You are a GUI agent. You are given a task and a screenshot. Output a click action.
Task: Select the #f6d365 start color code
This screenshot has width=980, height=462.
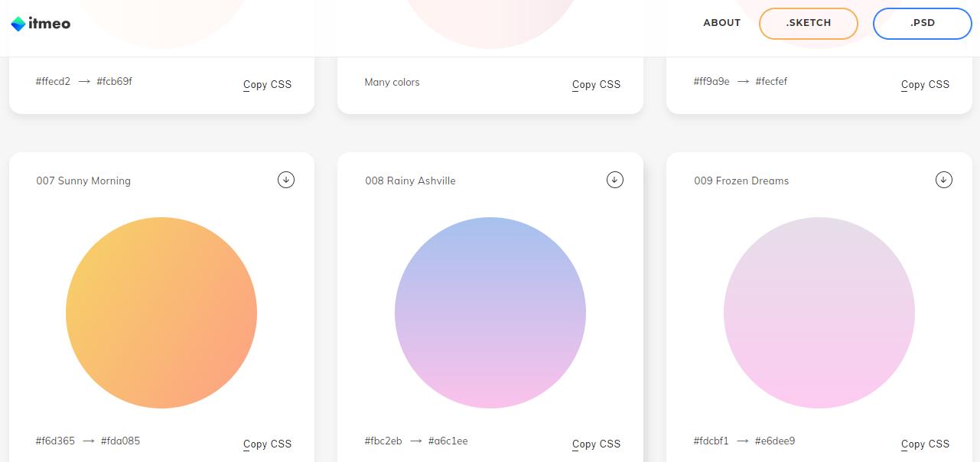point(55,441)
